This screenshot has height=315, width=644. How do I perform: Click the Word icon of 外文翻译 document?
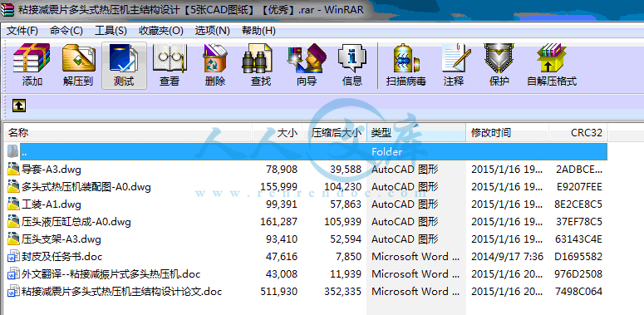[13, 274]
